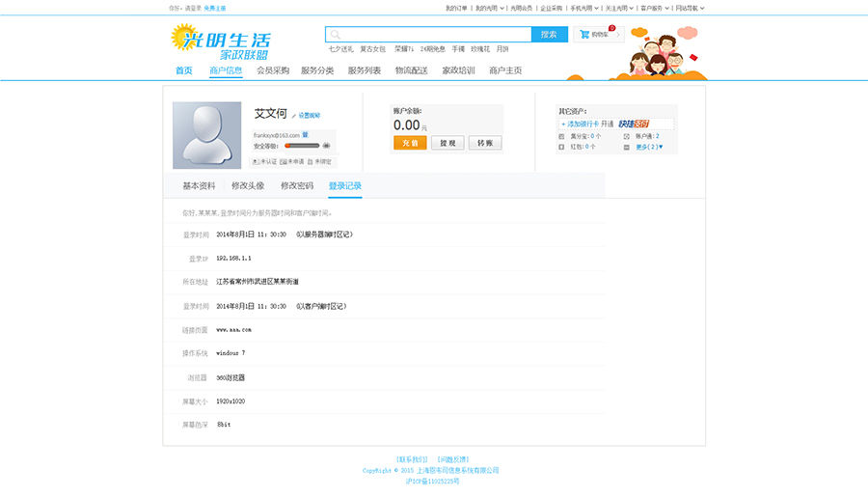Click the user avatar picture

(x=206, y=135)
